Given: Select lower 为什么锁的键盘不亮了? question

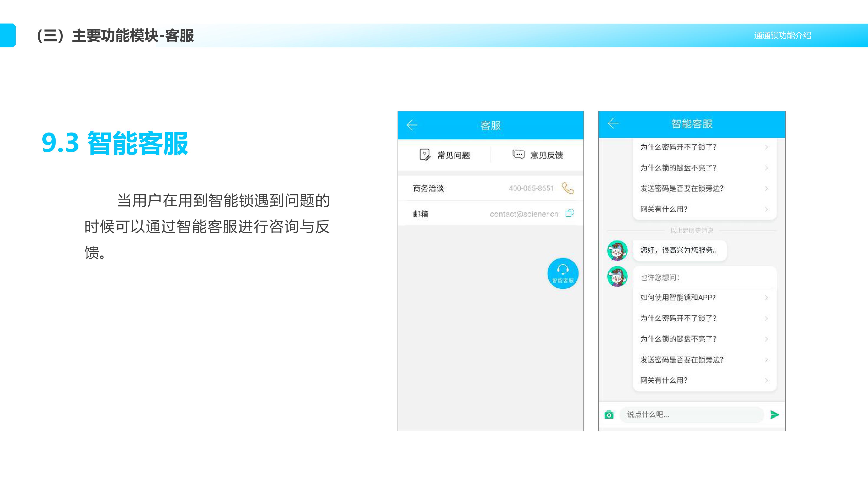Looking at the screenshot, I should point(678,339).
